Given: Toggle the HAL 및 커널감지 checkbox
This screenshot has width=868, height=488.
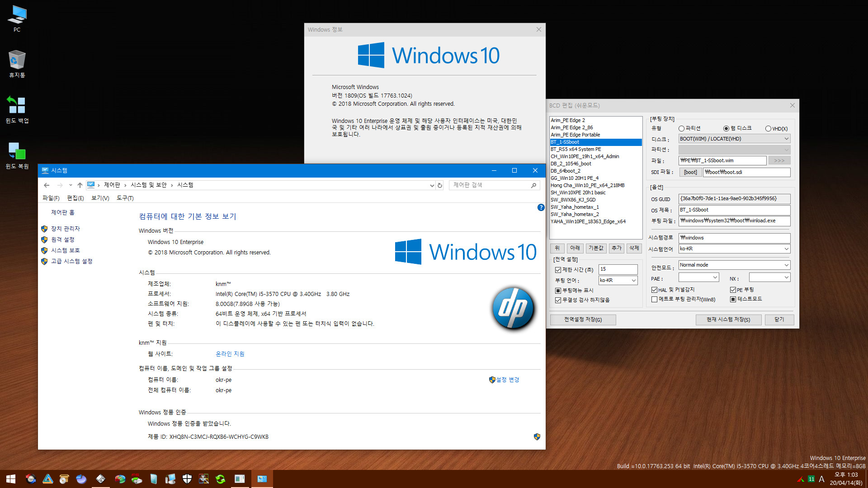Looking at the screenshot, I should [x=654, y=290].
